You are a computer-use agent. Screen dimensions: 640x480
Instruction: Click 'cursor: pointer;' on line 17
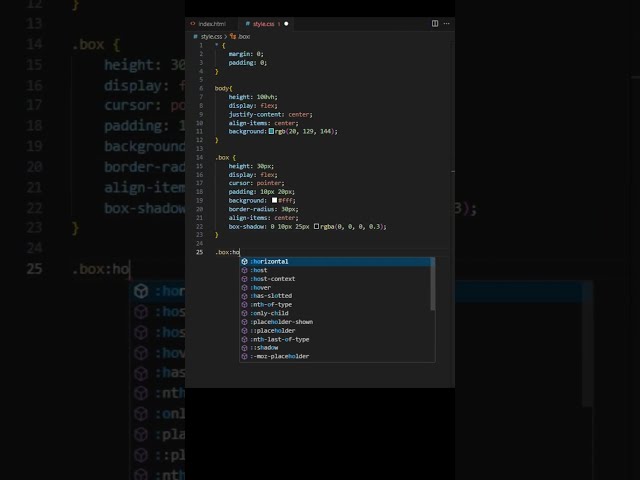pos(256,183)
